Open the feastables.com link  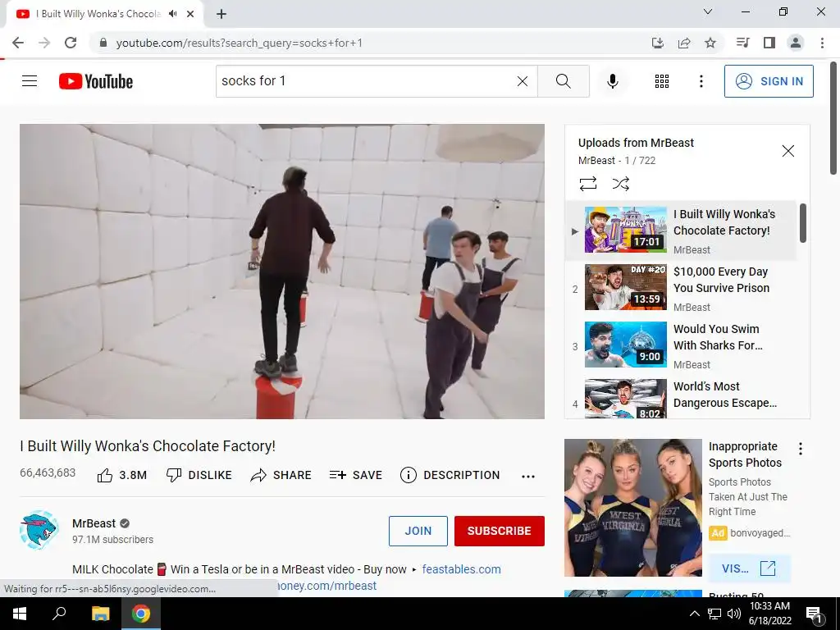(x=461, y=569)
